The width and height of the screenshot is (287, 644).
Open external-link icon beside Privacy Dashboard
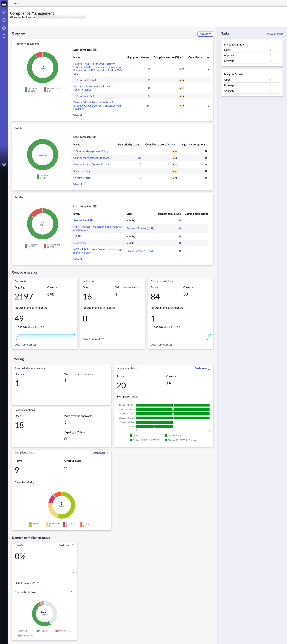pyautogui.click(x=73, y=545)
